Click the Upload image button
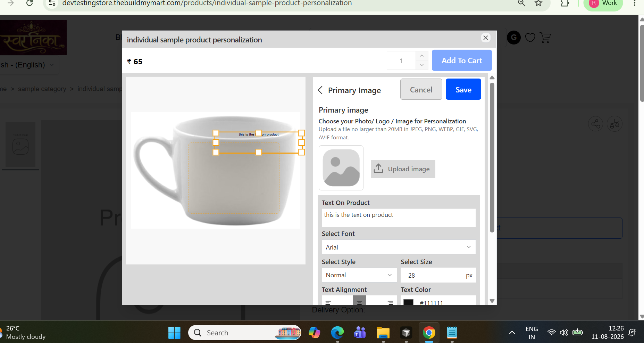 point(403,169)
